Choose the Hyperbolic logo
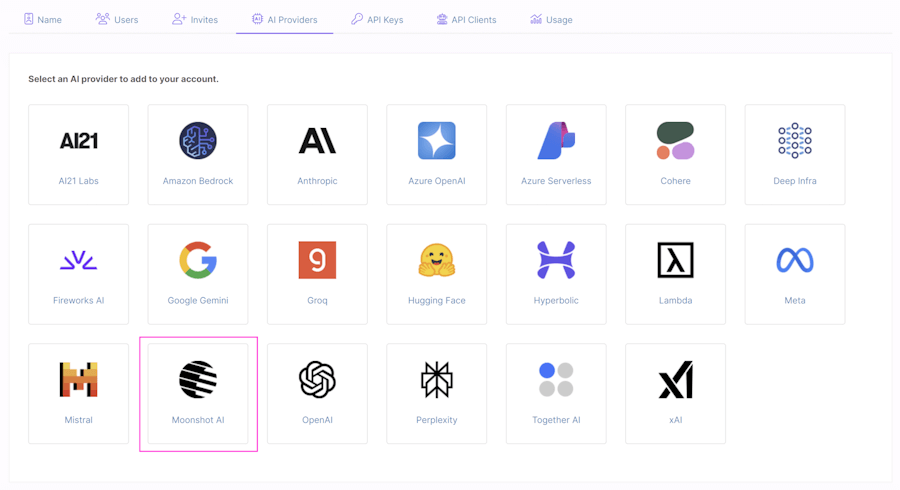Image resolution: width=900 pixels, height=490 pixels. tap(556, 260)
